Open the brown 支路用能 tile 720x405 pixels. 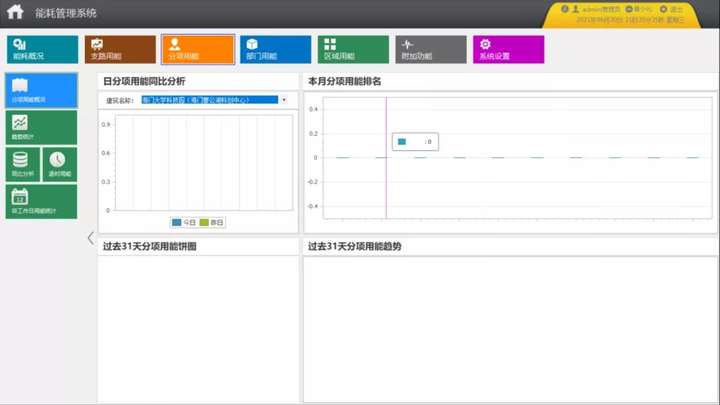pos(120,50)
